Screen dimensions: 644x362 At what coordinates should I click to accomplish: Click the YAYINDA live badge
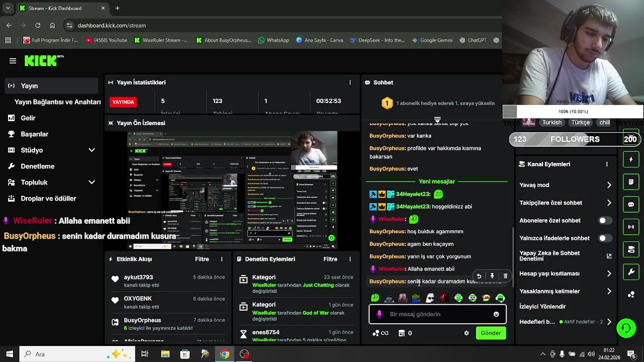(x=123, y=102)
